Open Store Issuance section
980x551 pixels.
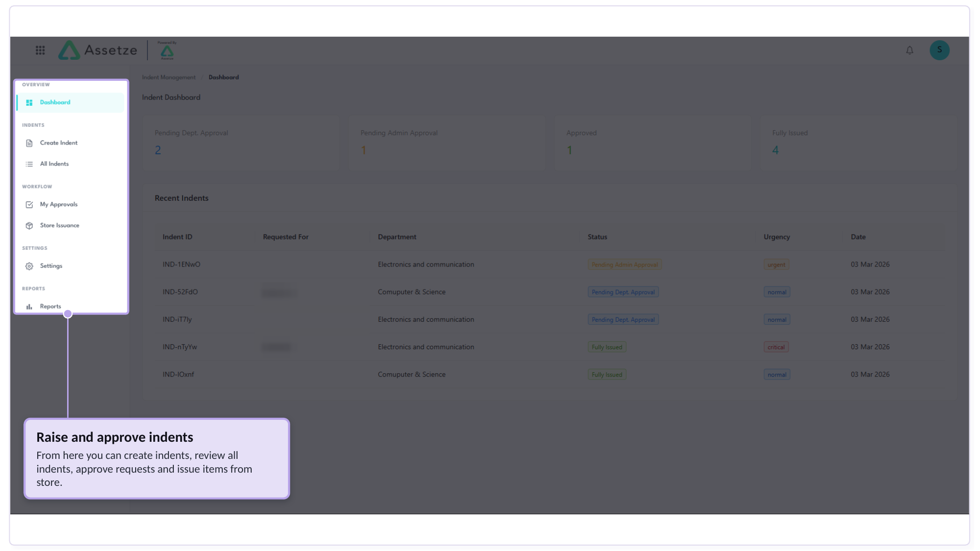coord(71,226)
